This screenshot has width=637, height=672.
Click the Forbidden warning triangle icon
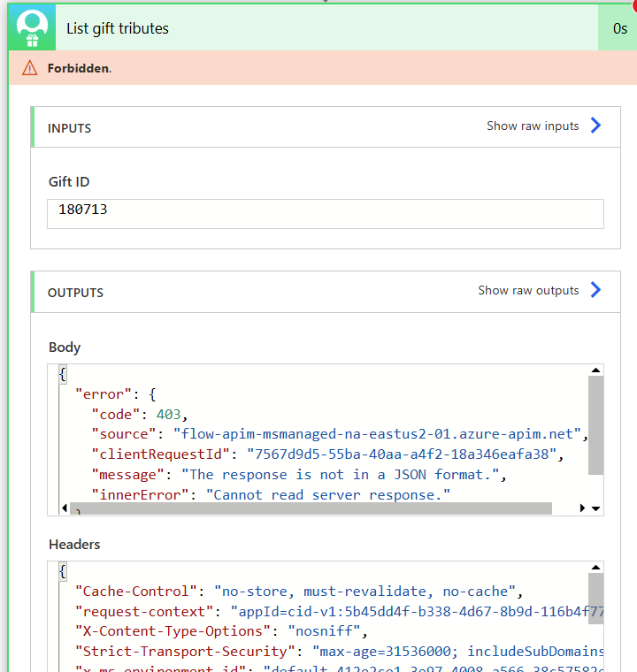(30, 68)
